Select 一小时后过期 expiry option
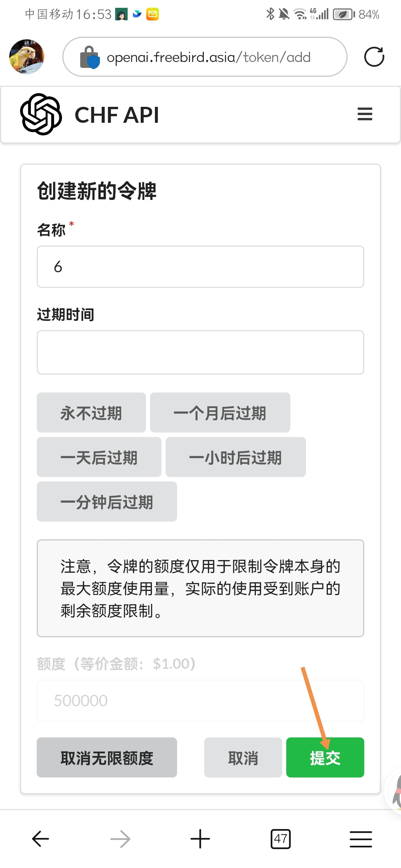 click(236, 457)
